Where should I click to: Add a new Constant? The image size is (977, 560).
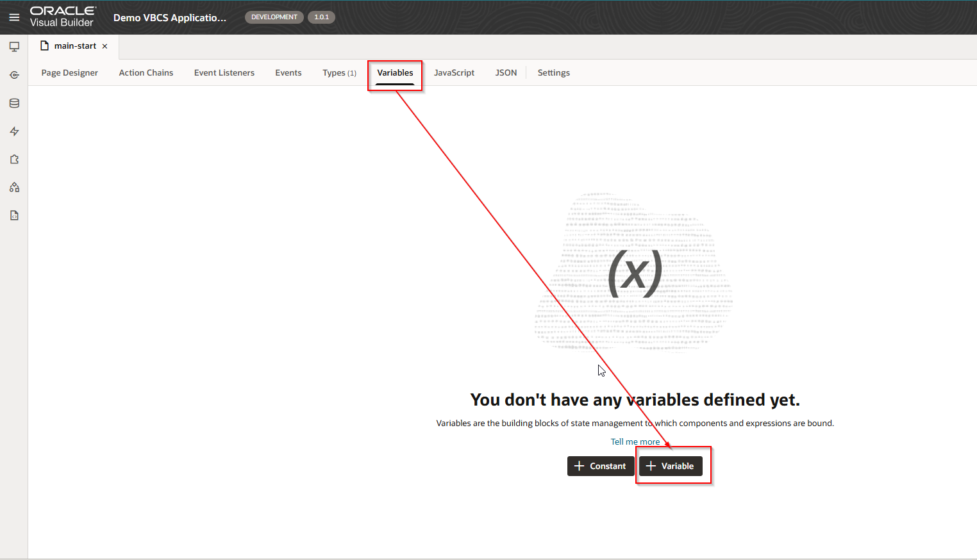600,466
